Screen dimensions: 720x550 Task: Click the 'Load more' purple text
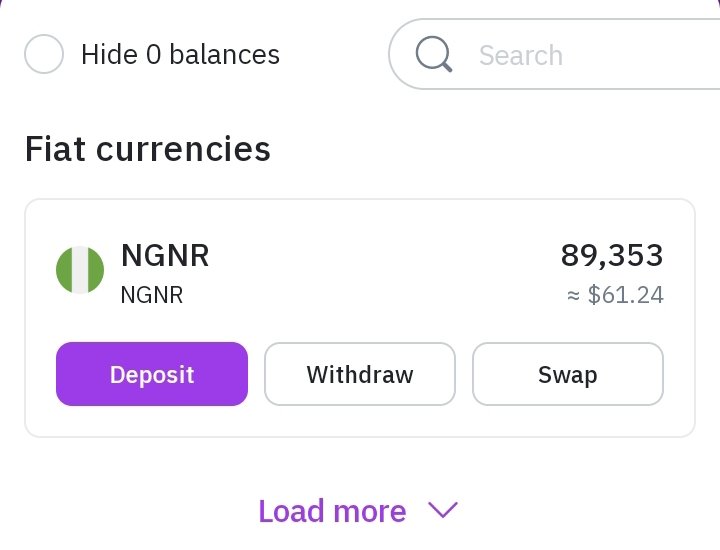[x=332, y=511]
